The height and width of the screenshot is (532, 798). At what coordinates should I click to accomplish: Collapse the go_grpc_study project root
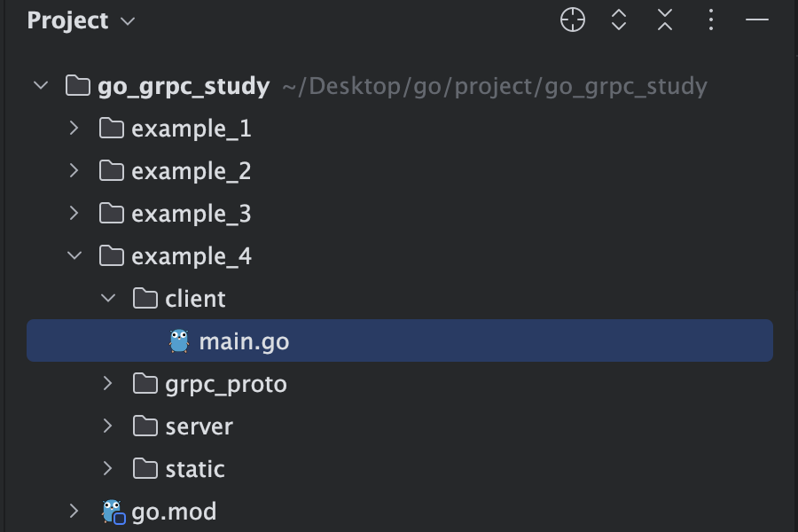click(41, 85)
